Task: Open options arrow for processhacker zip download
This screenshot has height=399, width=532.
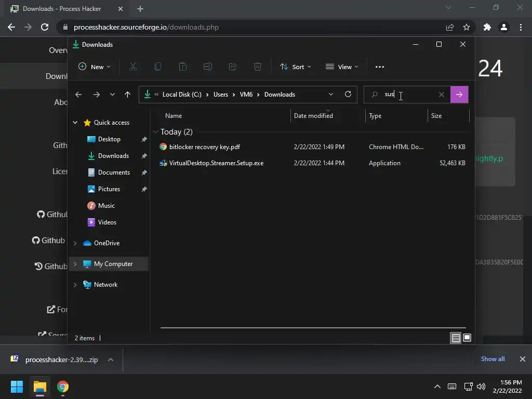Action: [x=111, y=360]
